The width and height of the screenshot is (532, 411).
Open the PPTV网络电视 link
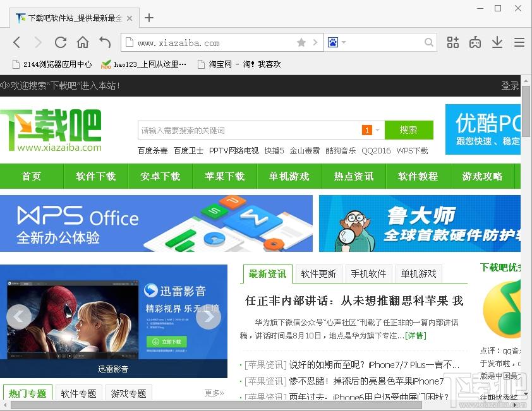(x=234, y=150)
